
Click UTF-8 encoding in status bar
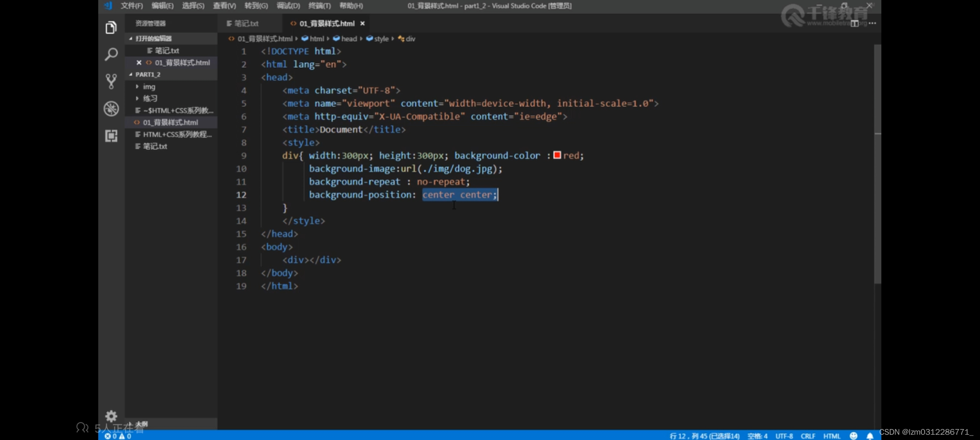coord(784,436)
